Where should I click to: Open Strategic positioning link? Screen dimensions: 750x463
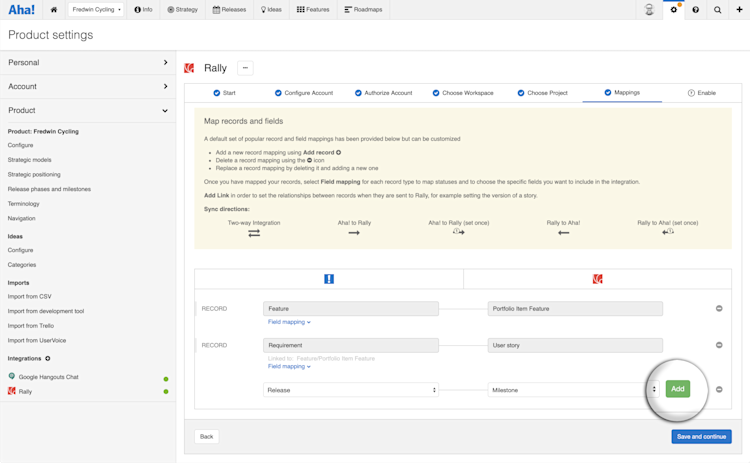[34, 175]
